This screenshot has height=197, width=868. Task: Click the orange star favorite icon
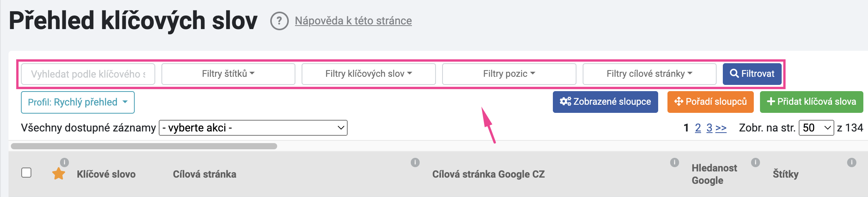pos(58,174)
